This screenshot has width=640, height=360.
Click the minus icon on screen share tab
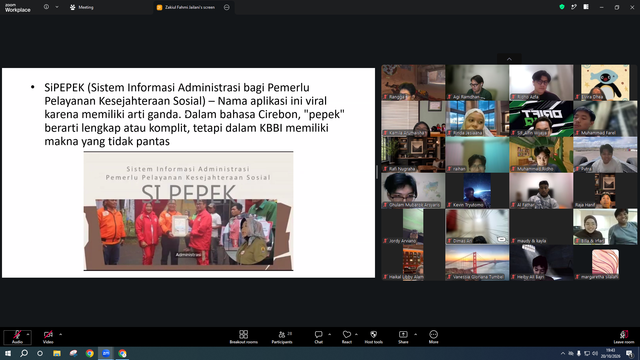227,7
